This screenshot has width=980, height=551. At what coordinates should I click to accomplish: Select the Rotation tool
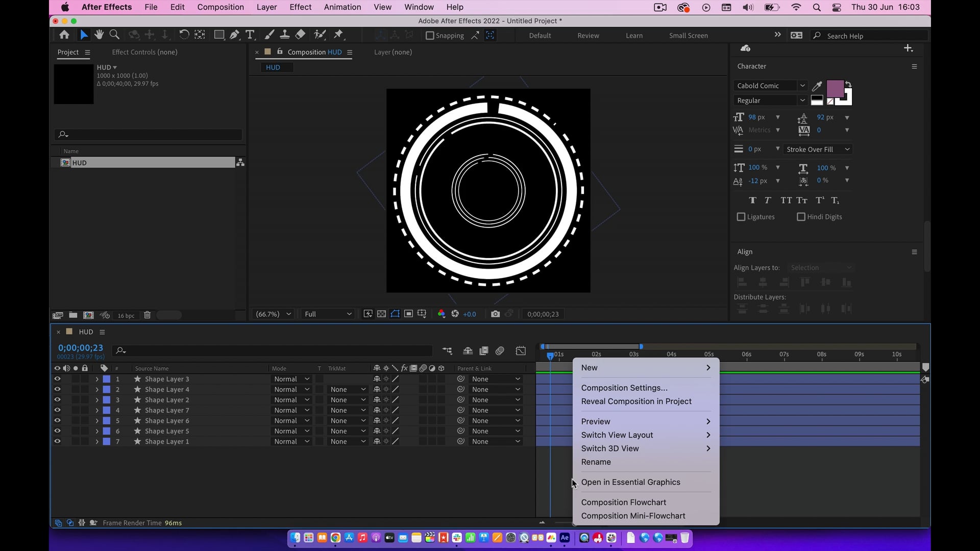(x=184, y=35)
